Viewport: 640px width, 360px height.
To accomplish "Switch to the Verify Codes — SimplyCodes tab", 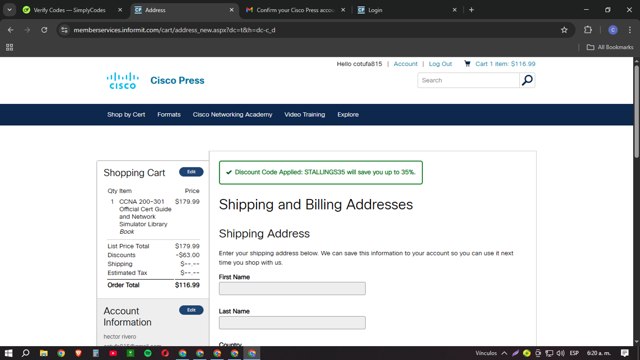I will [69, 10].
